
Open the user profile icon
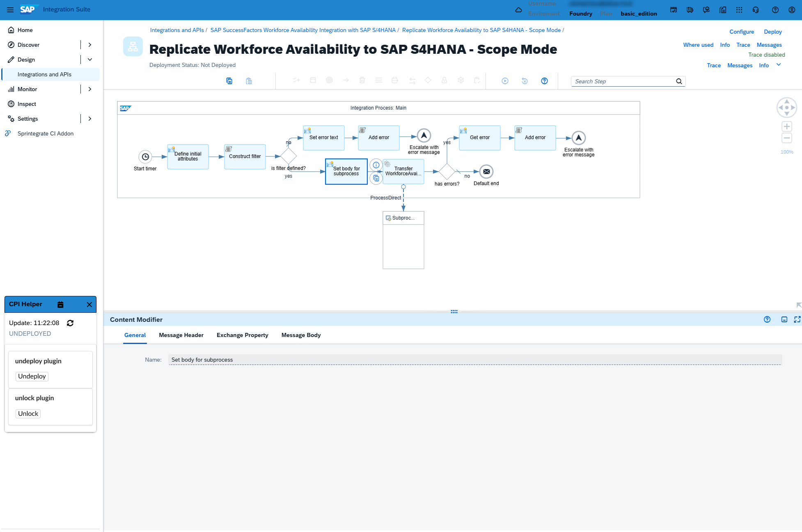tap(792, 10)
